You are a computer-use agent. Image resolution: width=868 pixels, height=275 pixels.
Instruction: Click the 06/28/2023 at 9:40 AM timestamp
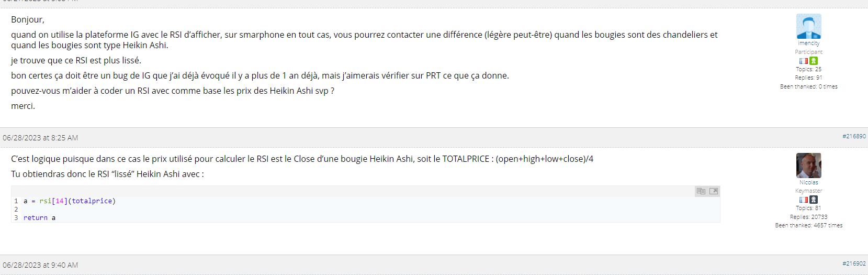click(40, 265)
